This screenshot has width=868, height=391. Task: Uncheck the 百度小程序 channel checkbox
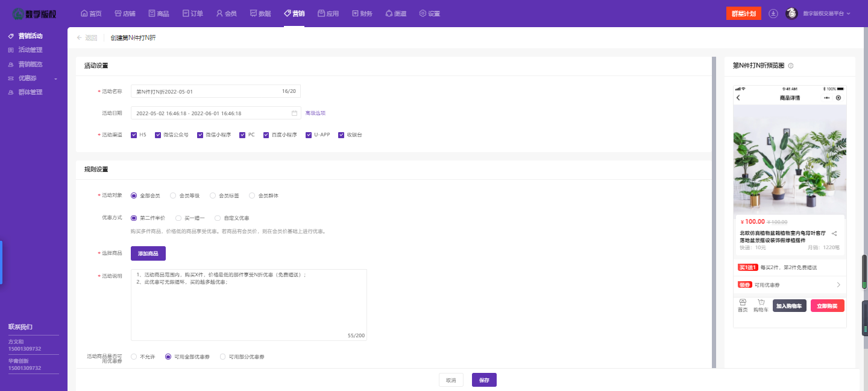click(266, 135)
